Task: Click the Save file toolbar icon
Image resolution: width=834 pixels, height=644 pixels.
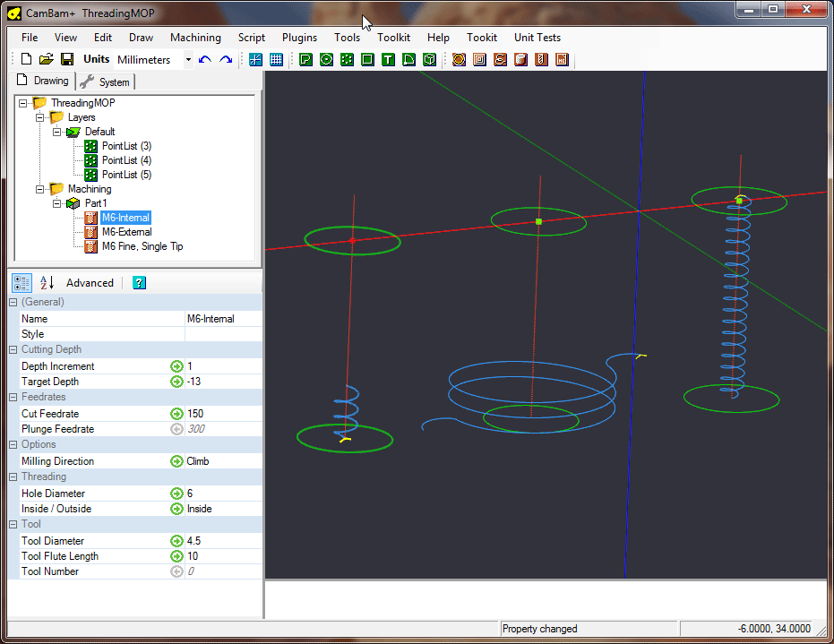Action: pyautogui.click(x=67, y=60)
